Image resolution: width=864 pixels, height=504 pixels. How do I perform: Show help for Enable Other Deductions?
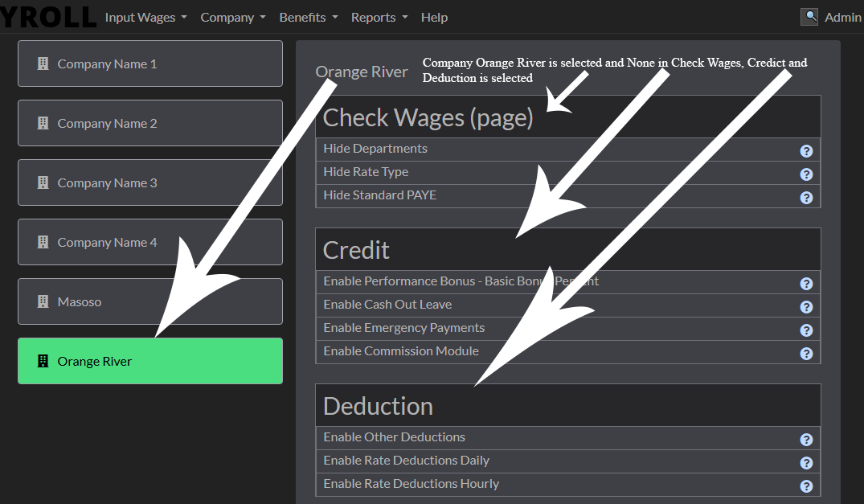806,440
